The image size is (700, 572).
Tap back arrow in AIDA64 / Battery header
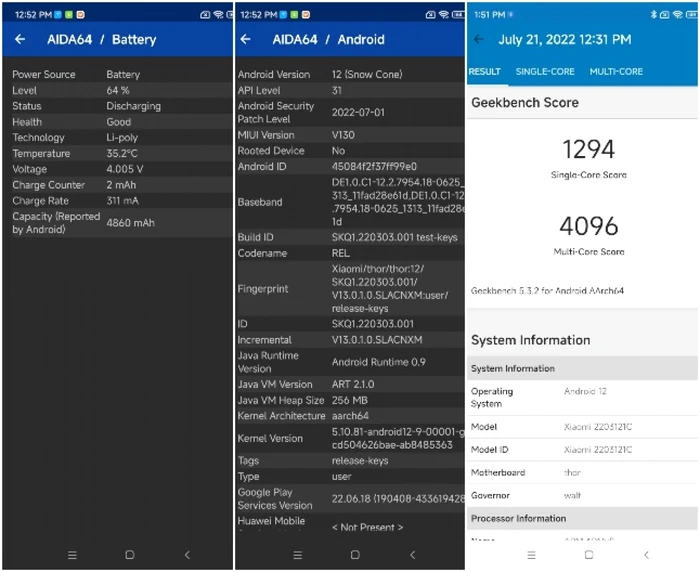tap(20, 40)
